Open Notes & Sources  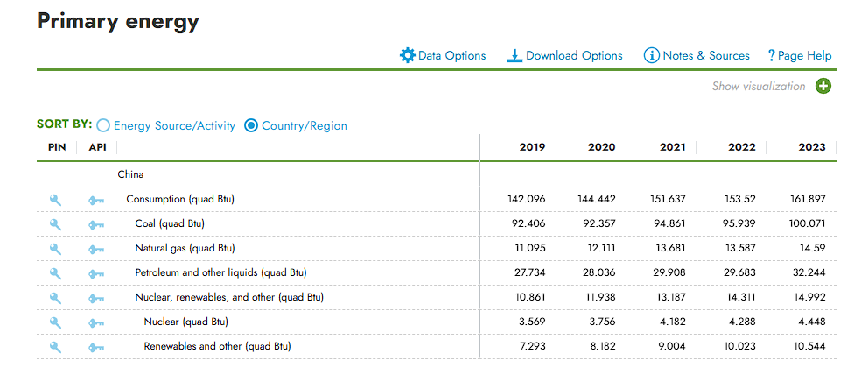696,55
